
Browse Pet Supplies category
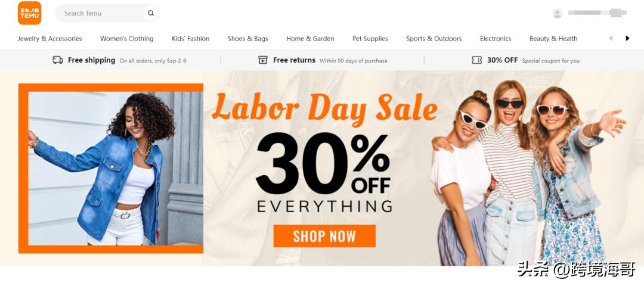[370, 39]
